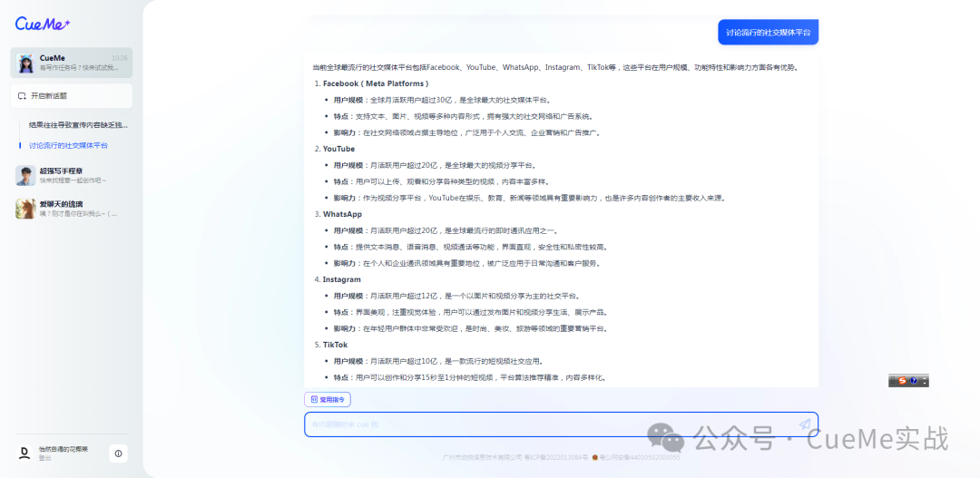Screen dimensions: 980x478
Task: Open topic 结果往往导致宣传内容缺乏独
Action: pos(79,125)
